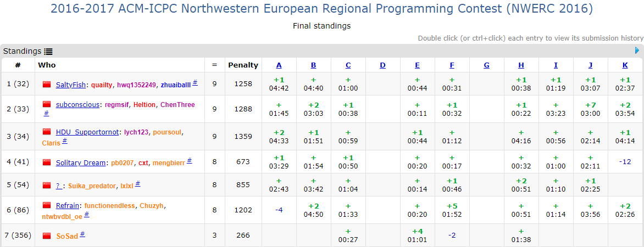Click the blue arrow at the standings header right

pyautogui.click(x=637, y=50)
